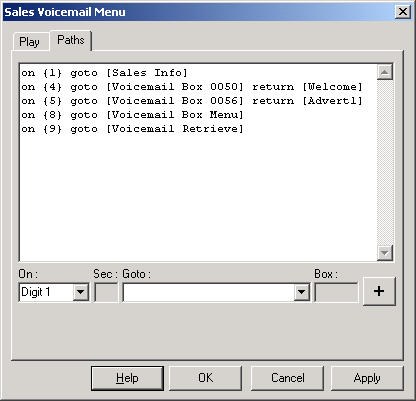Select the Voicemail Box 0050 entry
The width and height of the screenshot is (416, 401).
[192, 87]
